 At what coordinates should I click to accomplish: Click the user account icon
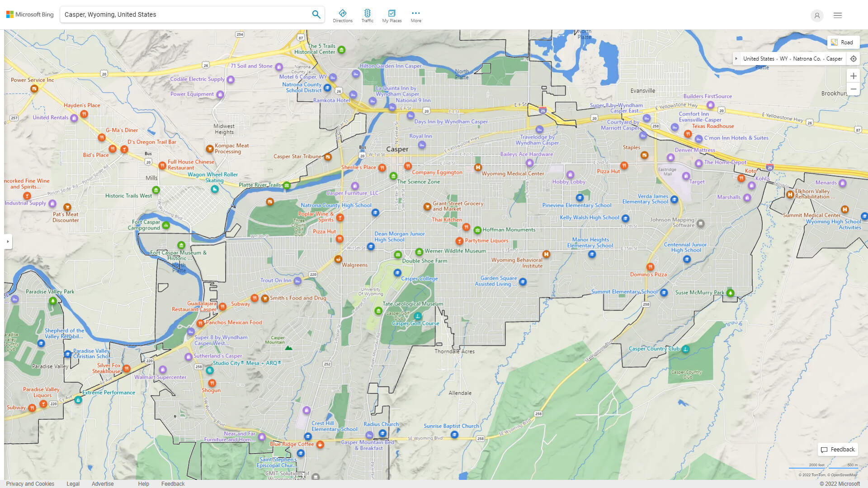click(x=816, y=15)
